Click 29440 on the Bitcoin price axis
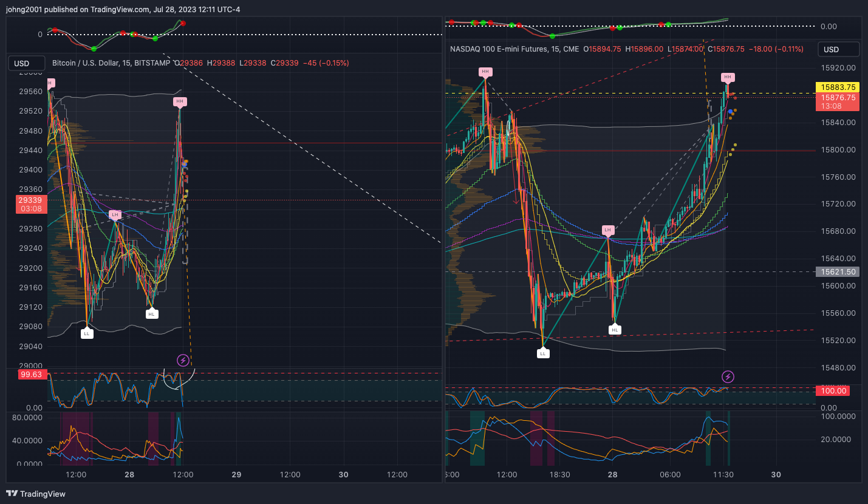 [30, 150]
